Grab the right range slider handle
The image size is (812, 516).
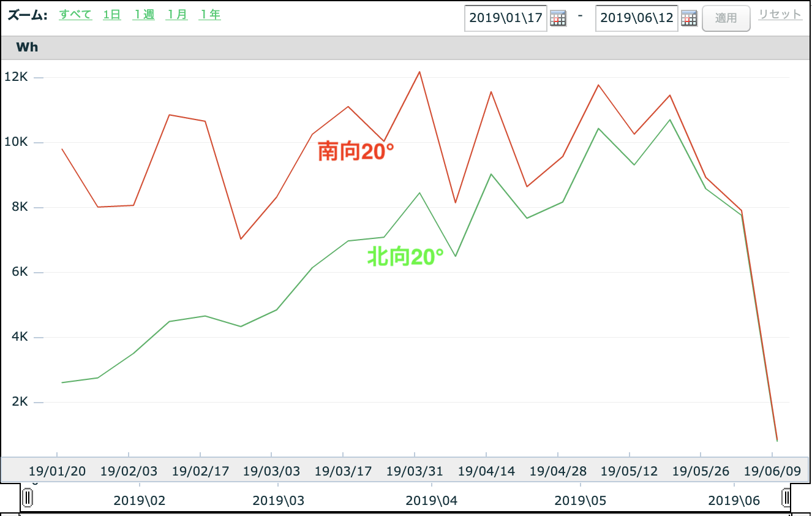pyautogui.click(x=786, y=498)
